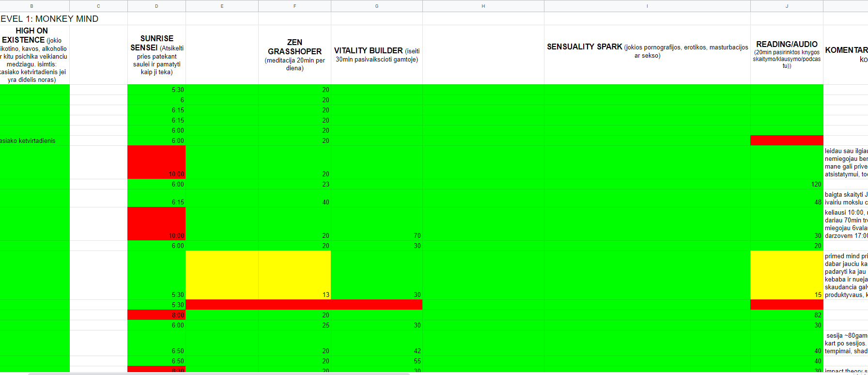Click the vitality cell showing 42
Viewport: 868px width, 375px height.
377,343
